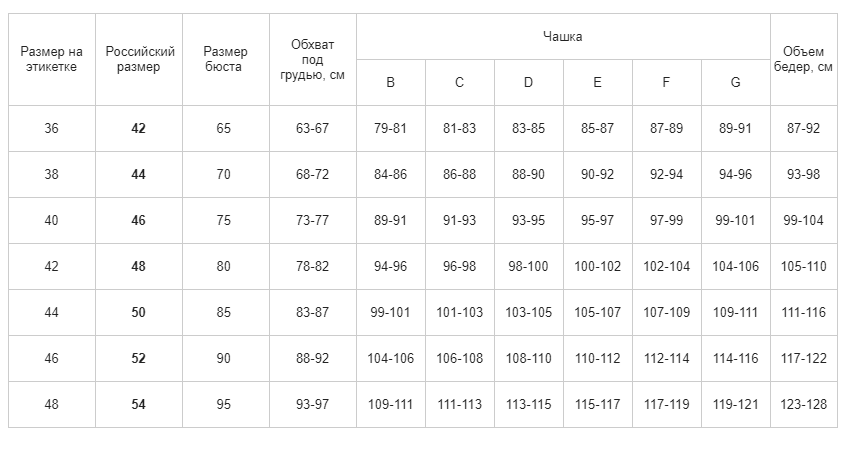Click the cell showing 92-94
Viewport: 848px width, 460px height.
pos(667,175)
